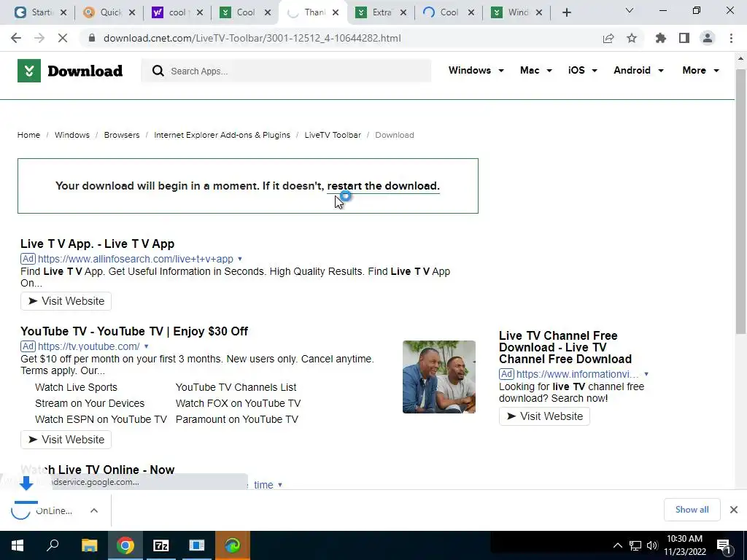The height and width of the screenshot is (560, 747).
Task: Click the 'Watch Live Sports' ad link
Action: pos(76,388)
